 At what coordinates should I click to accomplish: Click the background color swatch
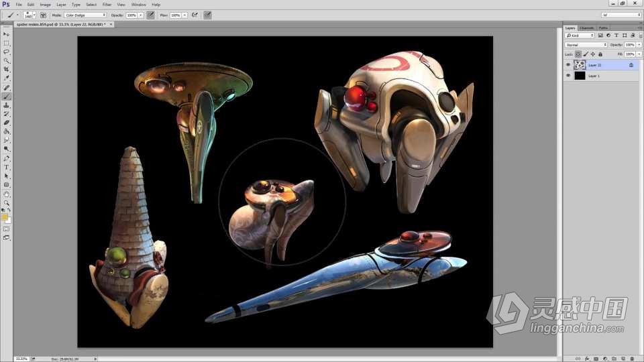(9, 221)
